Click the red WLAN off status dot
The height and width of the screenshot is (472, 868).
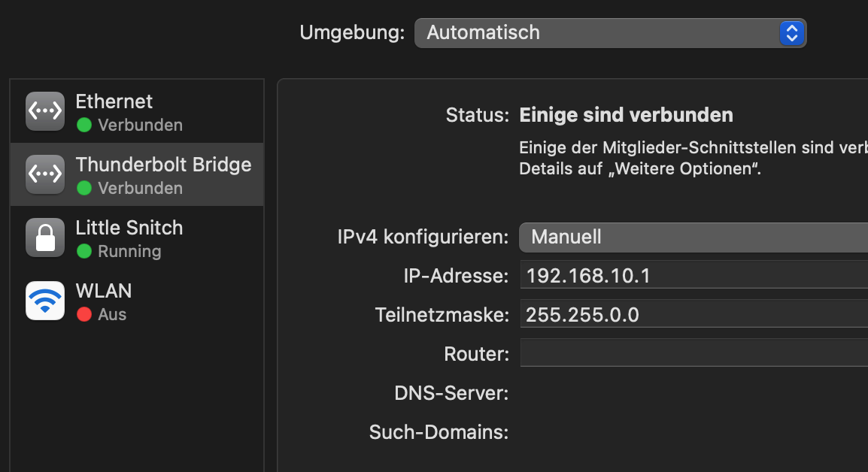(x=84, y=314)
